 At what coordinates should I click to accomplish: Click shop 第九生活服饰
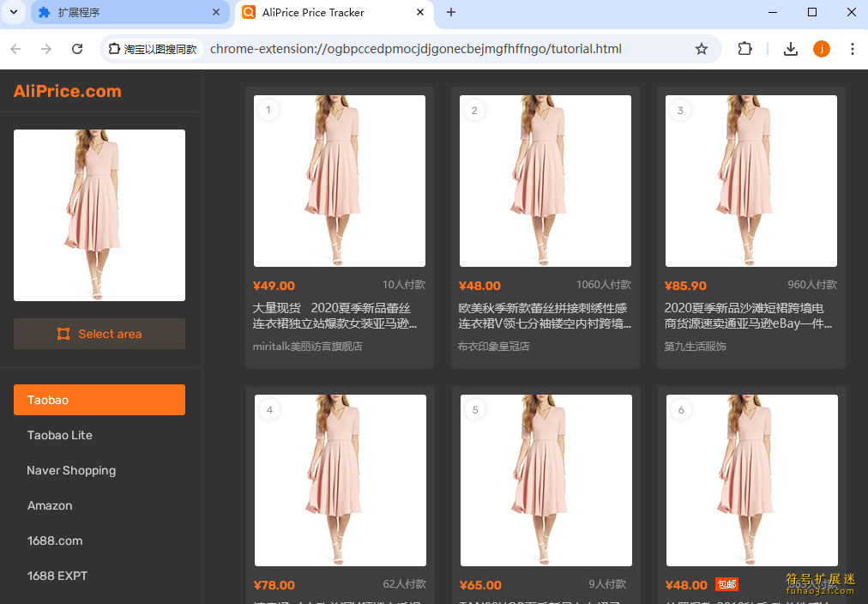pos(695,347)
